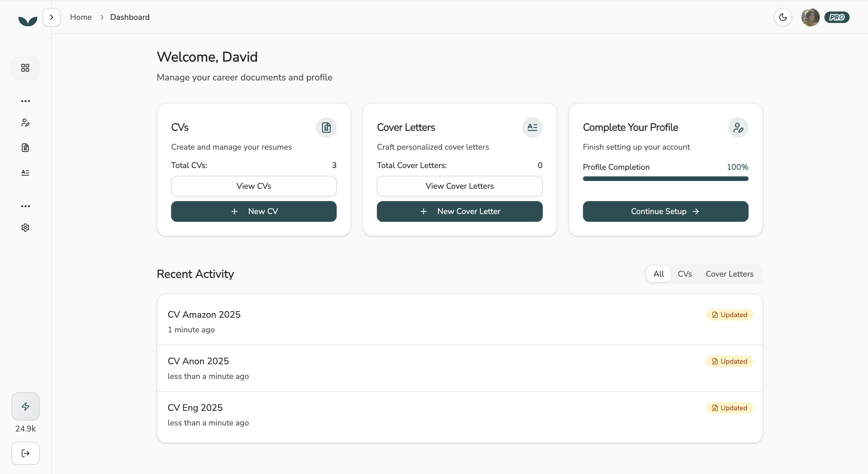Open Settings via the gear icon
This screenshot has width=868, height=474.
coord(25,228)
